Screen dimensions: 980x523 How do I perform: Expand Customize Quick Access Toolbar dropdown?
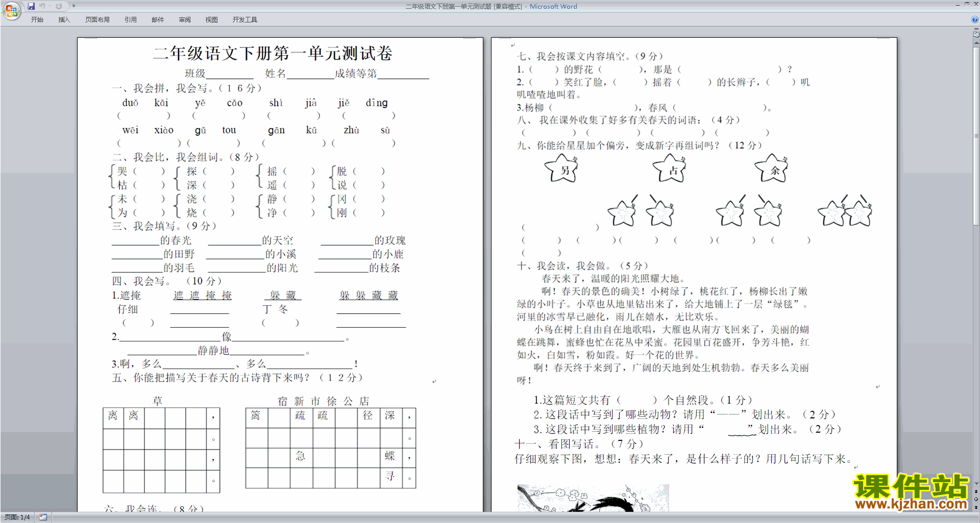[x=73, y=6]
